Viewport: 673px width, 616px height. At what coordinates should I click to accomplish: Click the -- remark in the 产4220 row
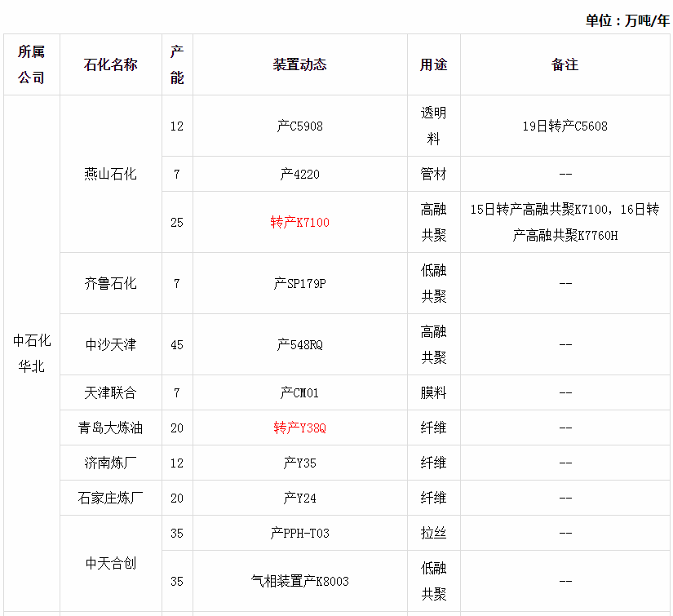pos(565,174)
